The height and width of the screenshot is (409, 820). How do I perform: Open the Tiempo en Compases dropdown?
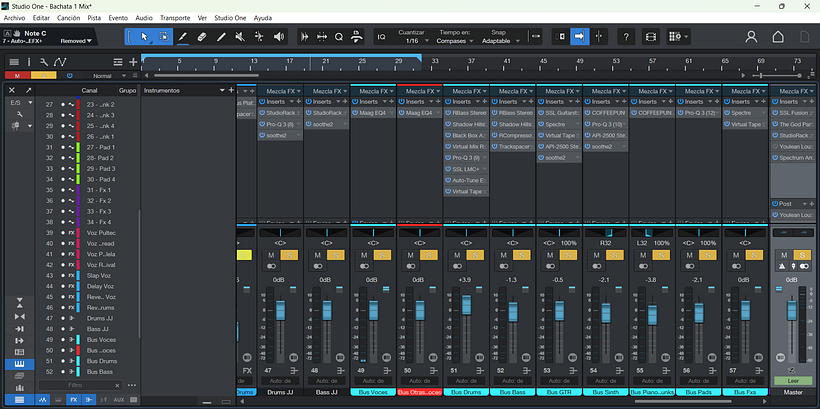452,42
